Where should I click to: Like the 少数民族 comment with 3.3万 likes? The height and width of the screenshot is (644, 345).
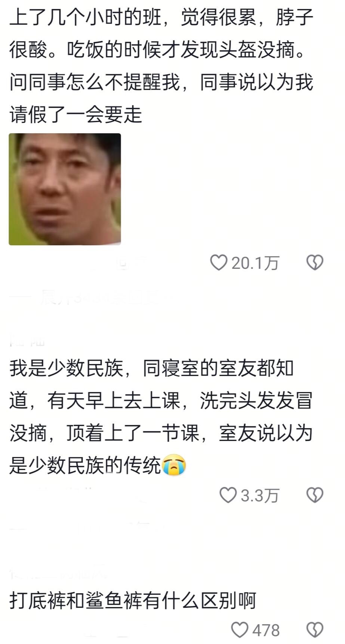[x=228, y=495]
